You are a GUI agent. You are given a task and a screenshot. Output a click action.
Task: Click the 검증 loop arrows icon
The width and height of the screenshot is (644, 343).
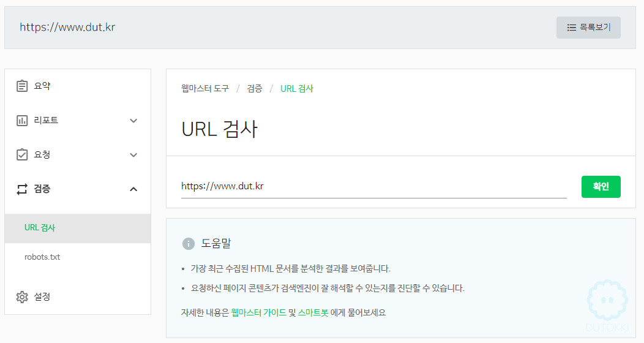(22, 189)
